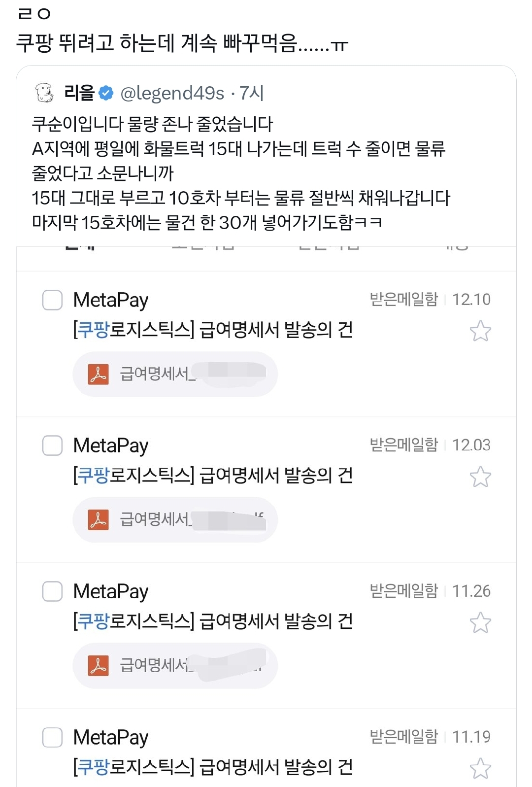Click the 리을 profile avatar
This screenshot has height=787, width=532.
[44, 93]
